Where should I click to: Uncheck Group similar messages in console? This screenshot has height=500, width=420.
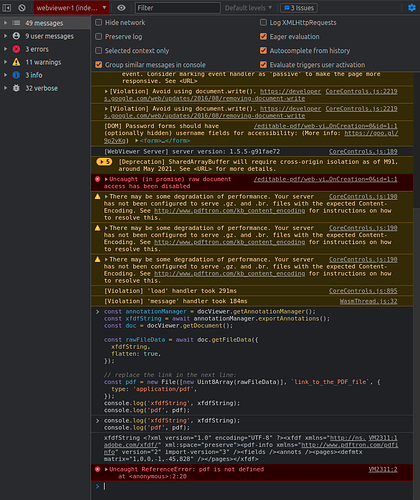(x=98, y=65)
